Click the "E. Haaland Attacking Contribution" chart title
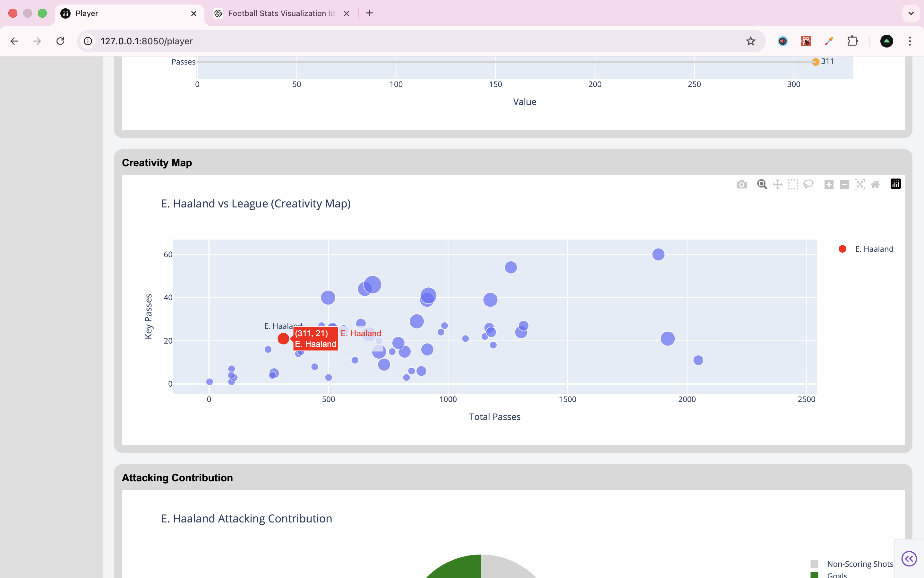The image size is (924, 578). (247, 519)
